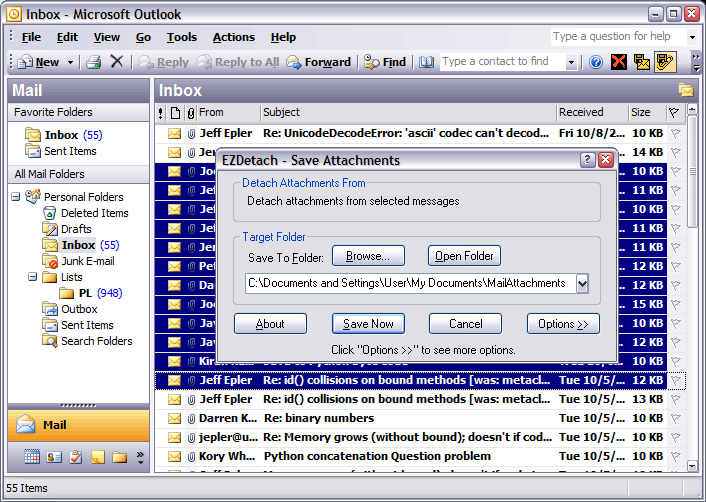Click the 'Type a question for help' box
This screenshot has height=502, width=706.
coord(619,36)
